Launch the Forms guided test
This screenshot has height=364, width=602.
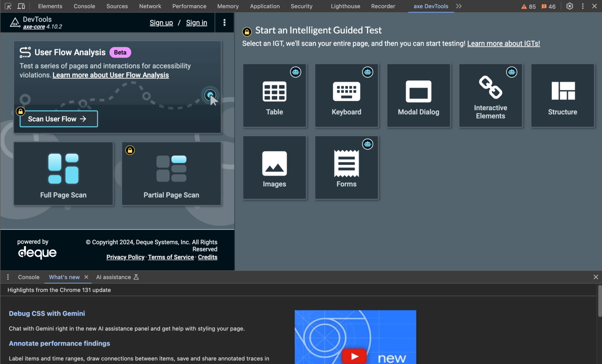coord(346,168)
